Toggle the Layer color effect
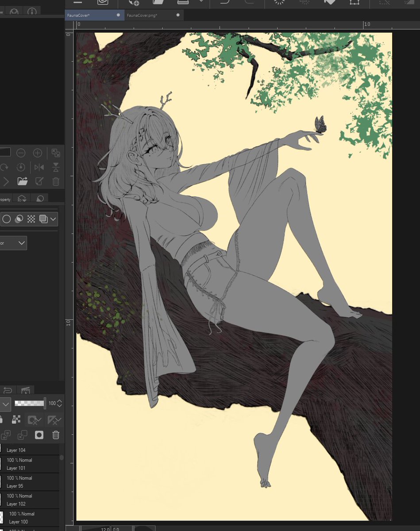The height and width of the screenshot is (531, 420). (x=43, y=219)
